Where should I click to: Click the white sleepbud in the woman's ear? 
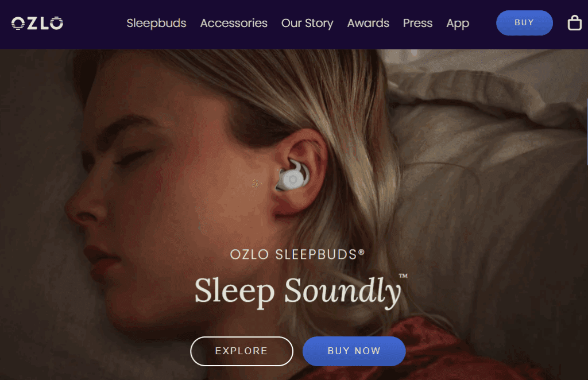[293, 176]
